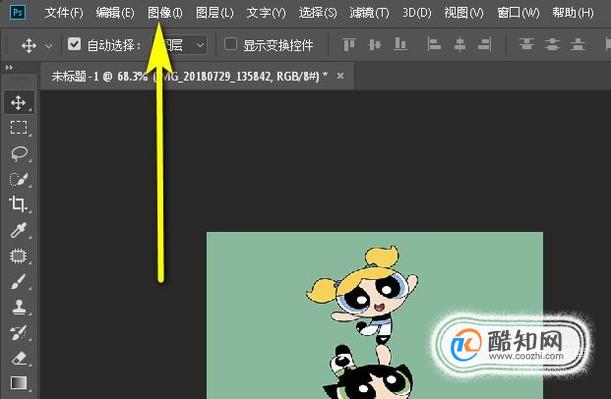Click the align top edges button
Viewport: 611px width, 399px height.
[349, 44]
